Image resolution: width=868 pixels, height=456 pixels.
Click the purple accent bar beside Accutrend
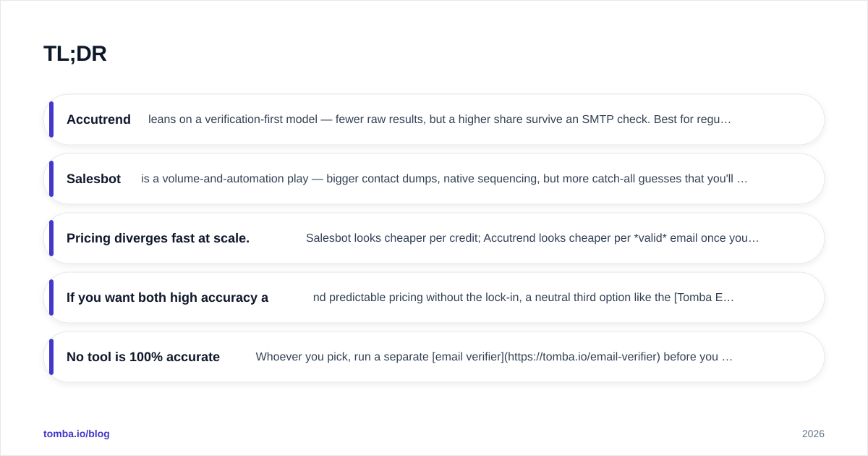click(x=51, y=119)
